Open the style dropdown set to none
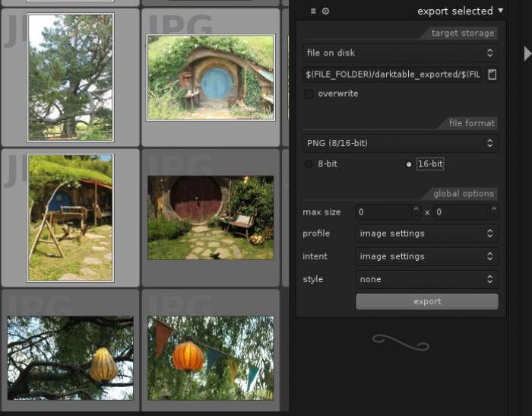This screenshot has width=532, height=416. (426, 279)
